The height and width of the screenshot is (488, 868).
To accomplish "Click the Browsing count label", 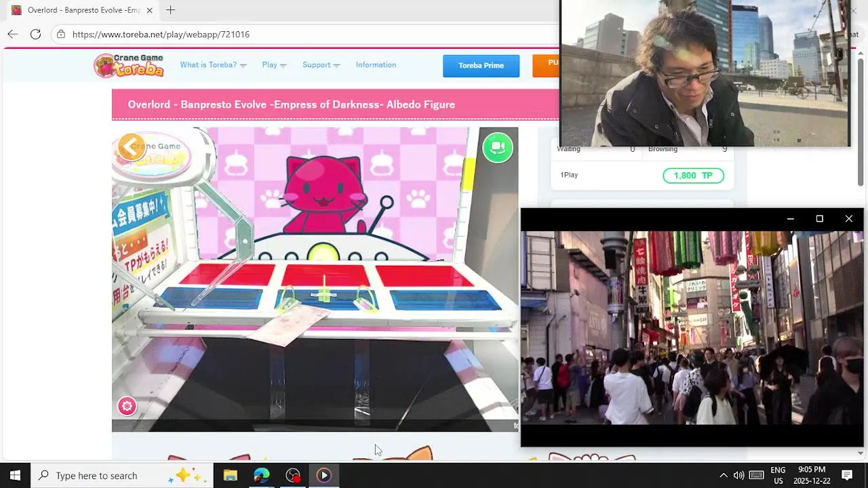I will coord(663,149).
